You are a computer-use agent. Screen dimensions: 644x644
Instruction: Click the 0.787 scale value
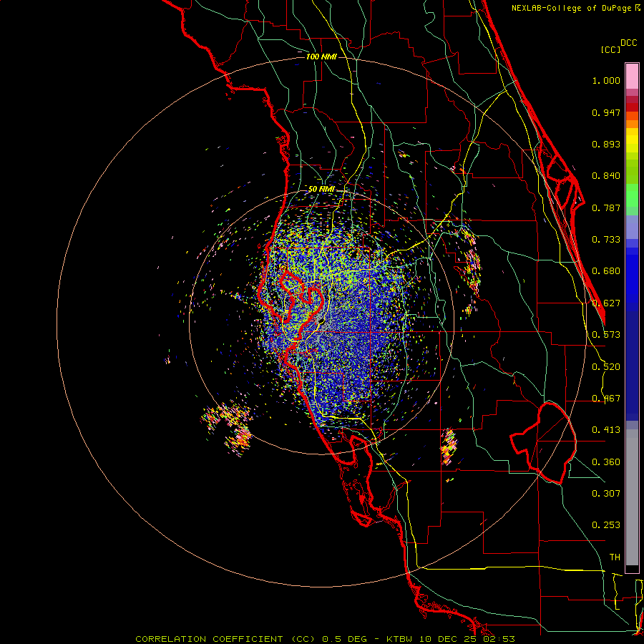(606, 208)
